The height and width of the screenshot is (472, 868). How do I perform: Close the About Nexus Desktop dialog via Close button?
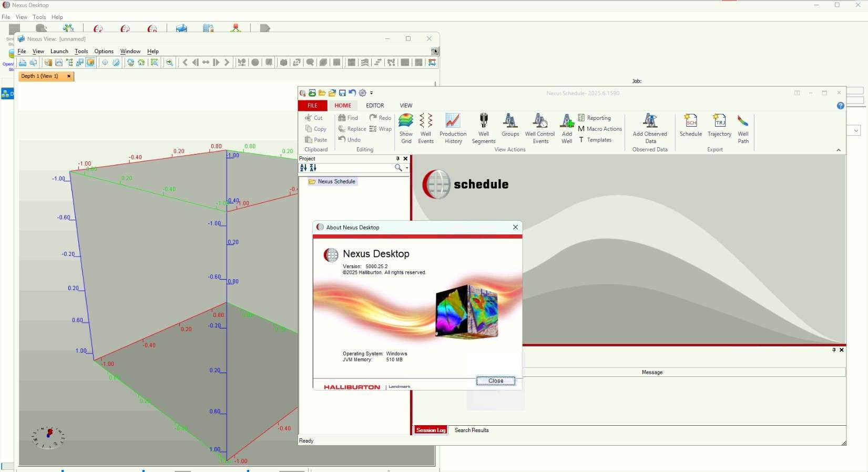(x=495, y=381)
